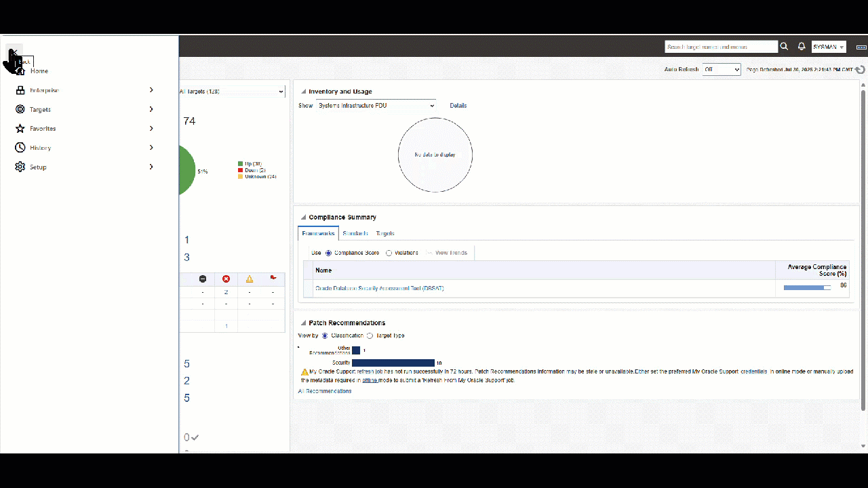868x488 pixels.
Task: Click the offline mode link
Action: tap(370, 380)
